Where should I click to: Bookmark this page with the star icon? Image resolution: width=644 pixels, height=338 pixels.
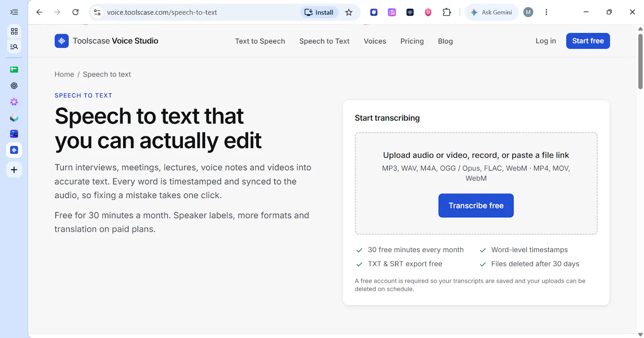(349, 12)
